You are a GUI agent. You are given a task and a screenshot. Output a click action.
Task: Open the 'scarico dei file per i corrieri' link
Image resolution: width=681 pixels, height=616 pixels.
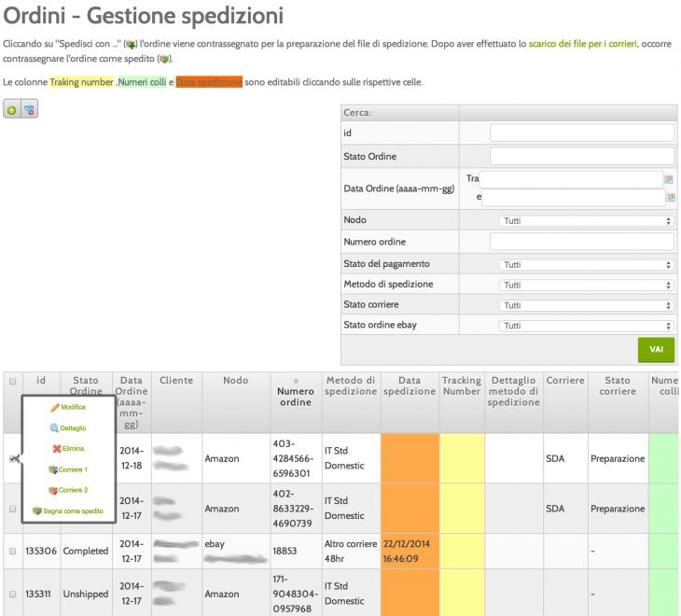(x=582, y=44)
